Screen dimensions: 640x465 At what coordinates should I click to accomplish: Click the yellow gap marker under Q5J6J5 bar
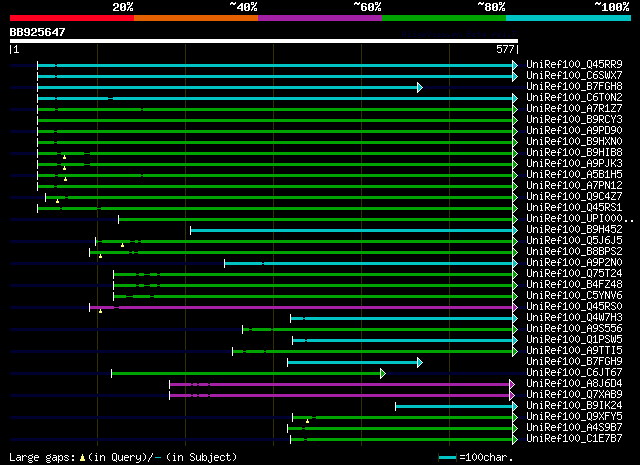click(x=122, y=245)
